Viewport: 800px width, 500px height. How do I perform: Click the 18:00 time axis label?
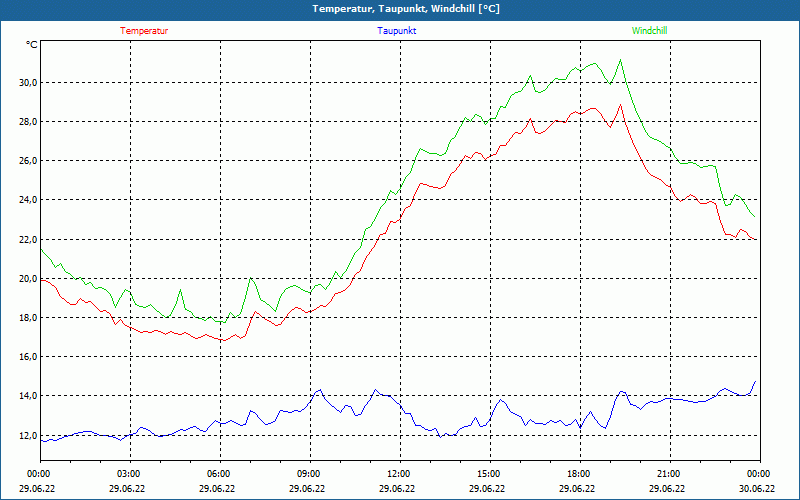tap(580, 474)
